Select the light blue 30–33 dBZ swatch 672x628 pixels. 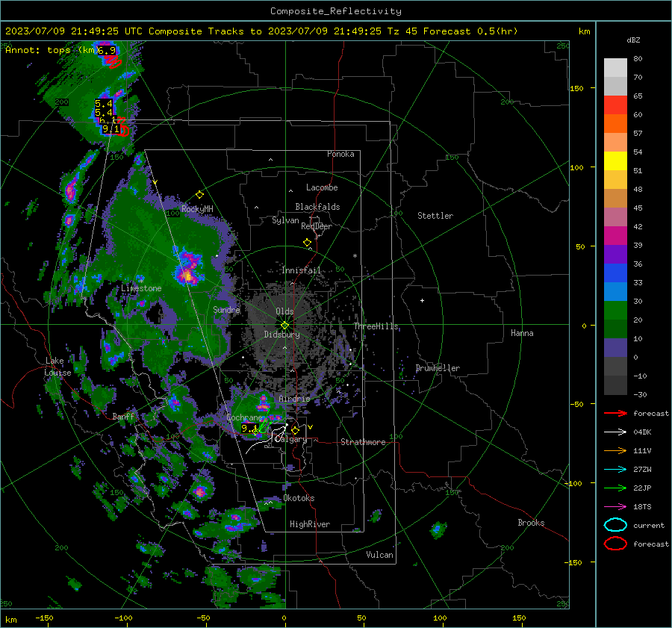pyautogui.click(x=615, y=292)
